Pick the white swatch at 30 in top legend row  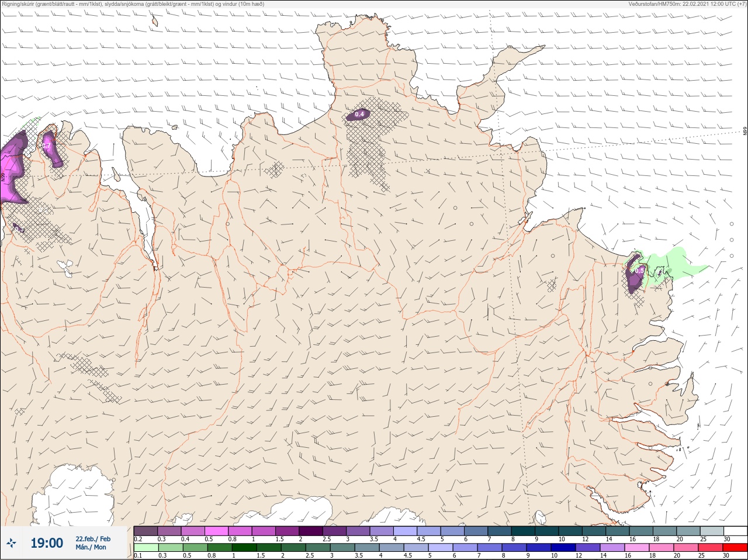(735, 531)
